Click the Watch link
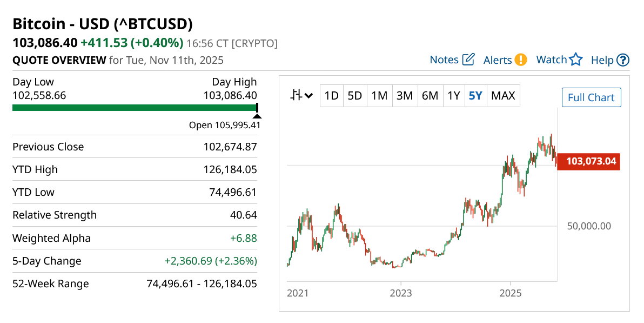The image size is (644, 323). coord(551,60)
